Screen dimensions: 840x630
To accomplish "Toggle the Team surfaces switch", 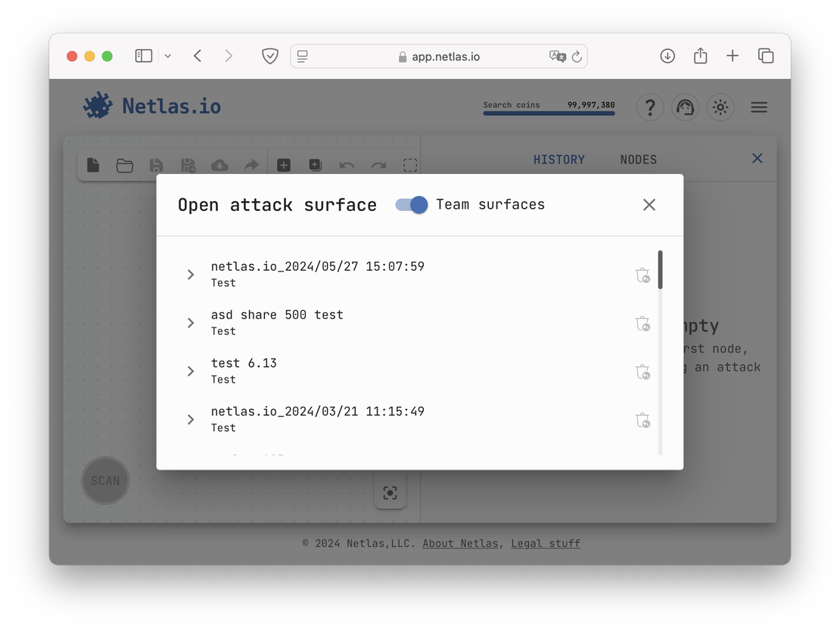I will click(412, 205).
